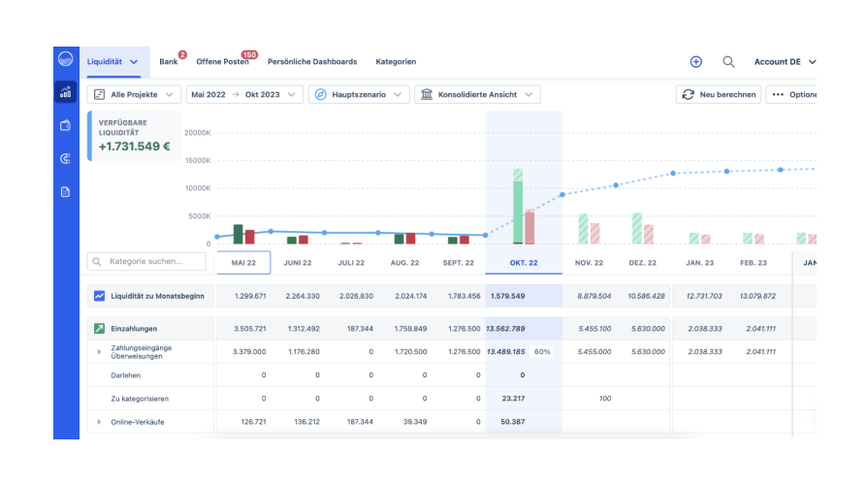Switch to the Offene Posten tab
The height and width of the screenshot is (485, 868).
(222, 61)
